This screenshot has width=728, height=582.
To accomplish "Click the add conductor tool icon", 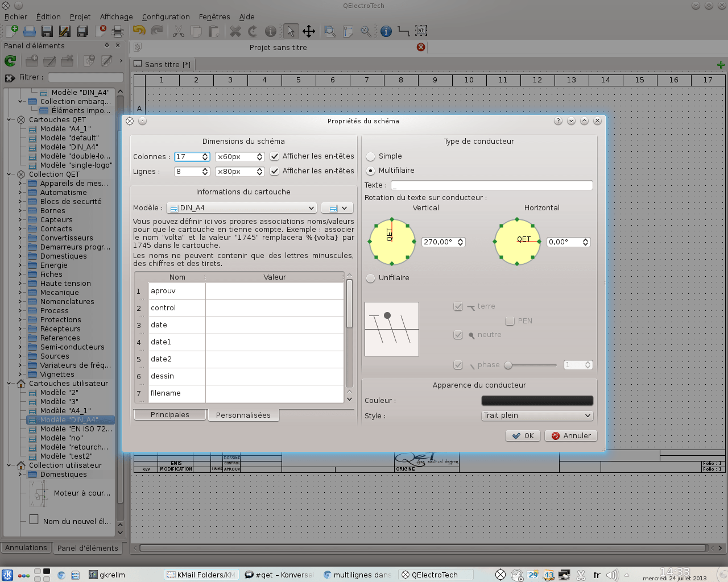I will [403, 31].
